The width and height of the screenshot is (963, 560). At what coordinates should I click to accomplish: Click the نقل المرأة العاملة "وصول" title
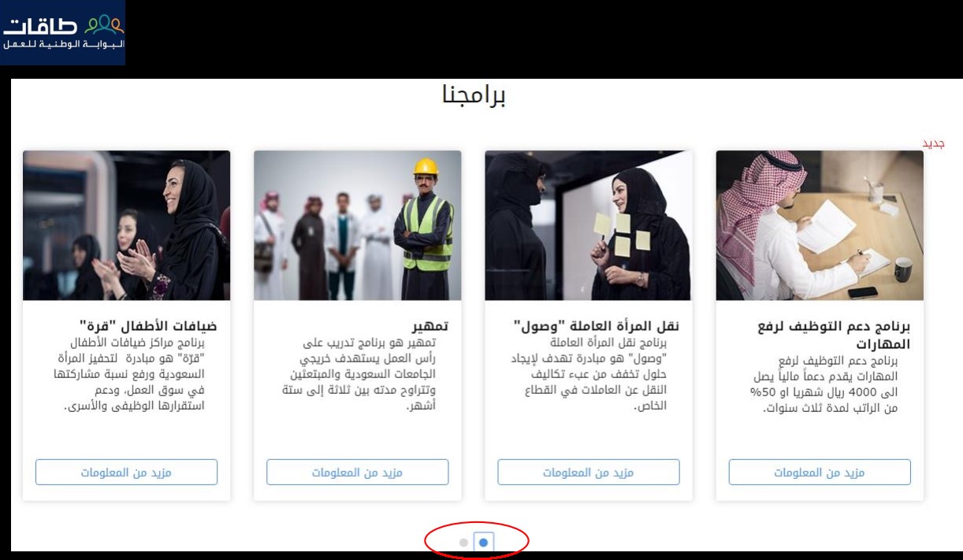pos(596,326)
